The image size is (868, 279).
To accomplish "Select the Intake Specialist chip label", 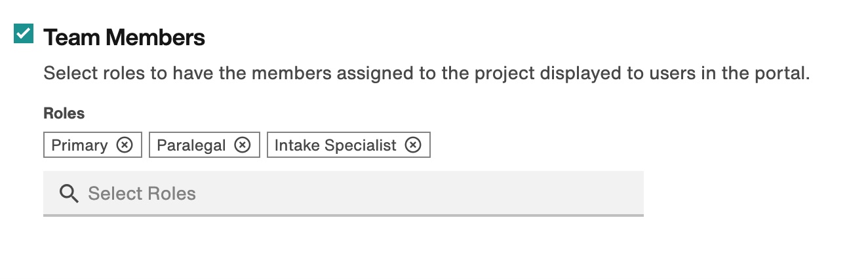I will tap(336, 145).
